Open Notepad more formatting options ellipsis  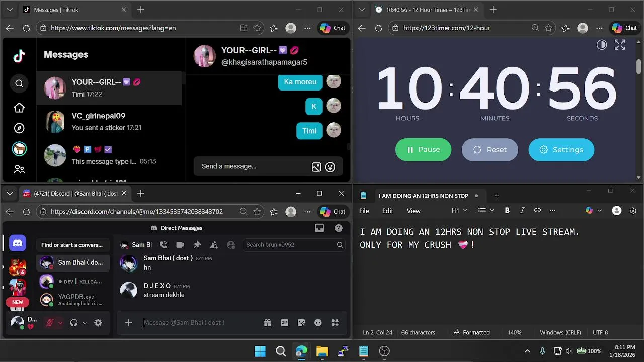pyautogui.click(x=553, y=211)
